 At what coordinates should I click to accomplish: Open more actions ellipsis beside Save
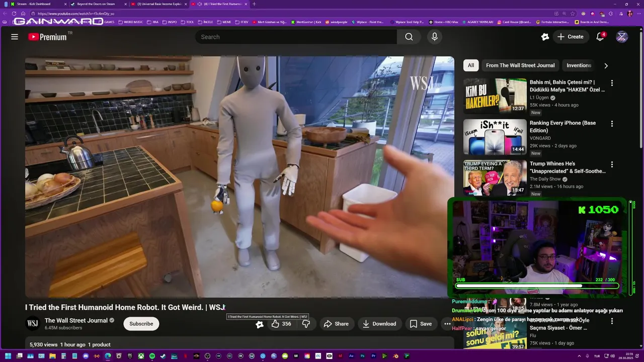tap(447, 324)
